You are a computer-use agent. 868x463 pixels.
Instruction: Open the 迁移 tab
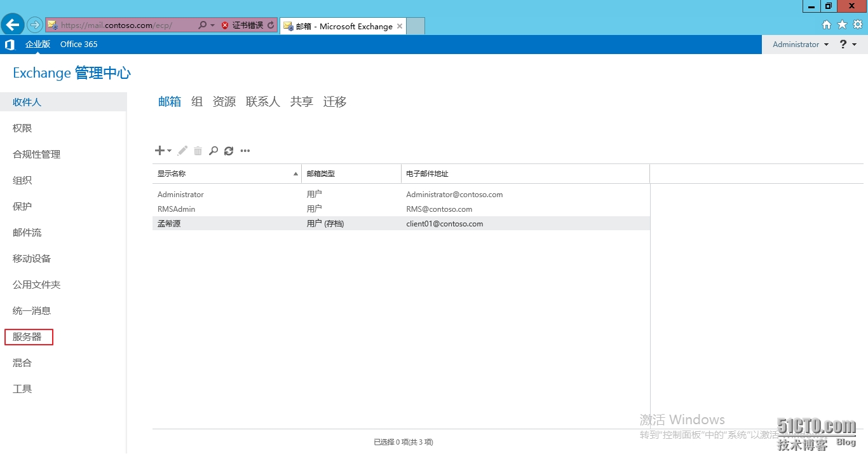(x=335, y=102)
